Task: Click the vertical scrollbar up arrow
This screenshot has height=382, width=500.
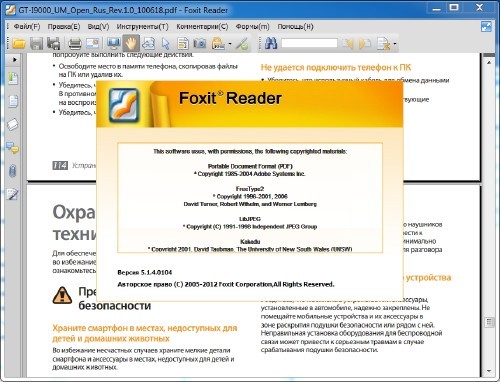Action: coord(489,62)
